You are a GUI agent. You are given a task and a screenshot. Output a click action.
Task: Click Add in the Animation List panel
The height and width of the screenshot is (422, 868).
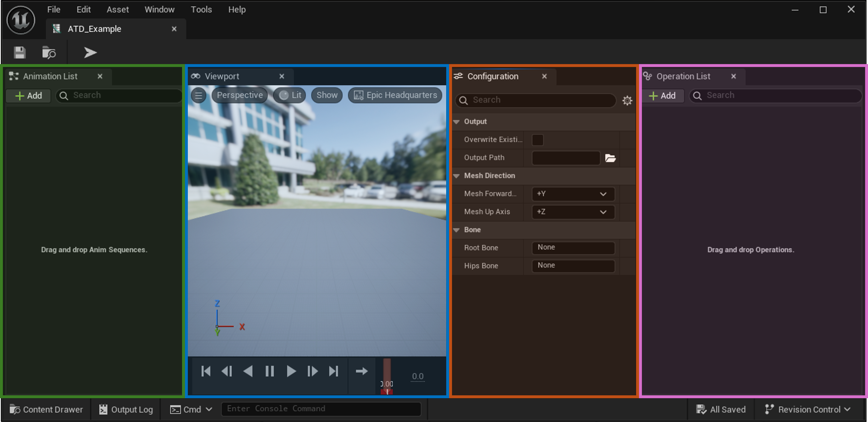click(29, 96)
